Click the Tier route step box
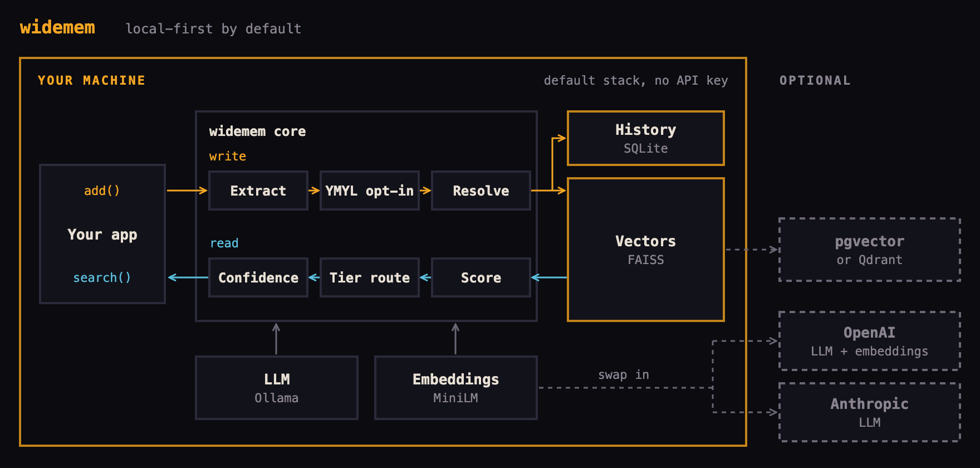The width and height of the screenshot is (980, 468). pyautogui.click(x=370, y=277)
